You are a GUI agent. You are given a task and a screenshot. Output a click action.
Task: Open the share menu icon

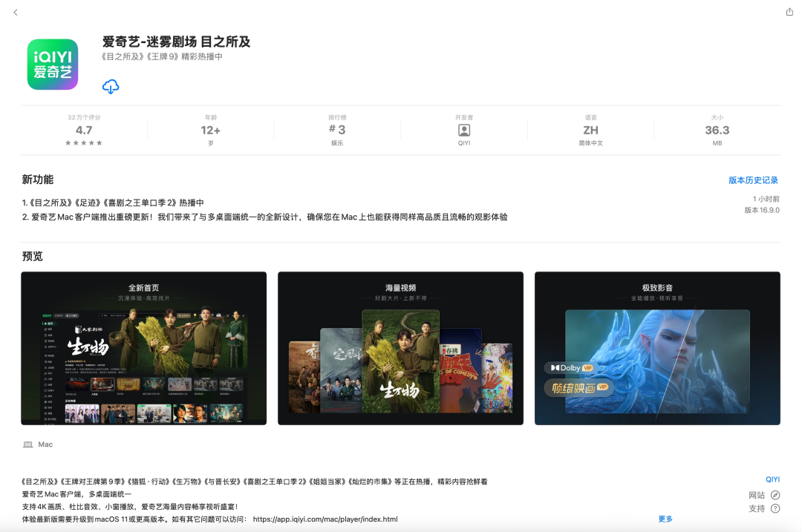[789, 12]
